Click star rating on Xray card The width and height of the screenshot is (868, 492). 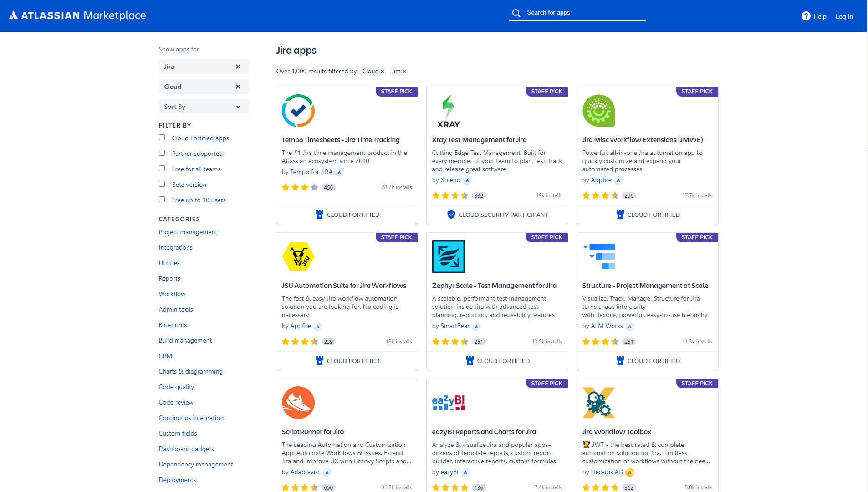[450, 195]
